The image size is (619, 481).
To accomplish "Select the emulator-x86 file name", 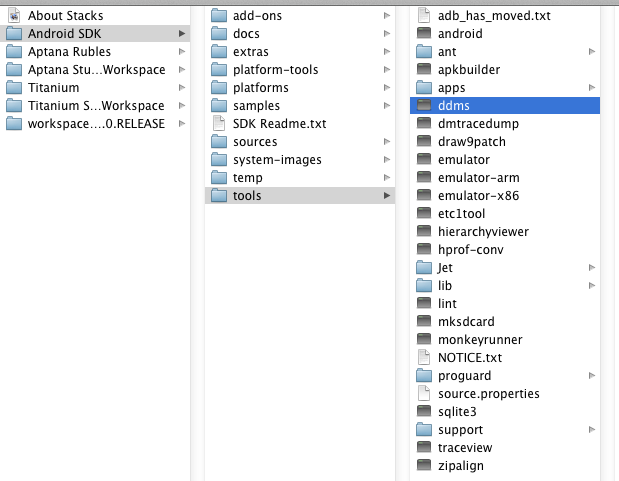I will tap(478, 196).
